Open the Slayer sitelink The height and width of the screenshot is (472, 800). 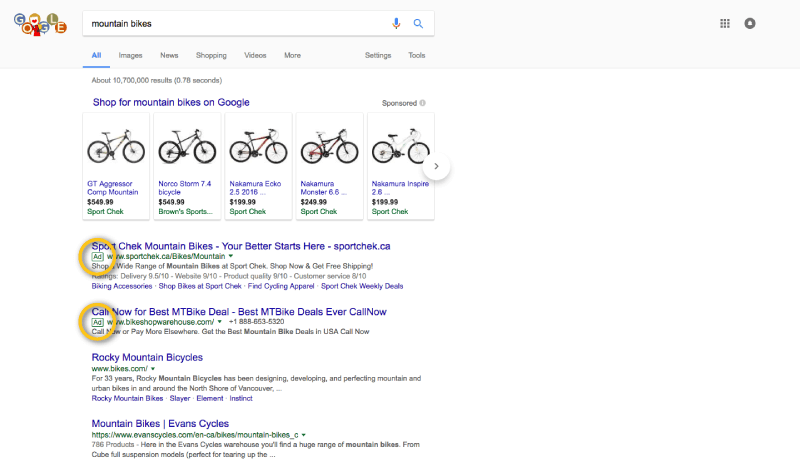coord(180,399)
